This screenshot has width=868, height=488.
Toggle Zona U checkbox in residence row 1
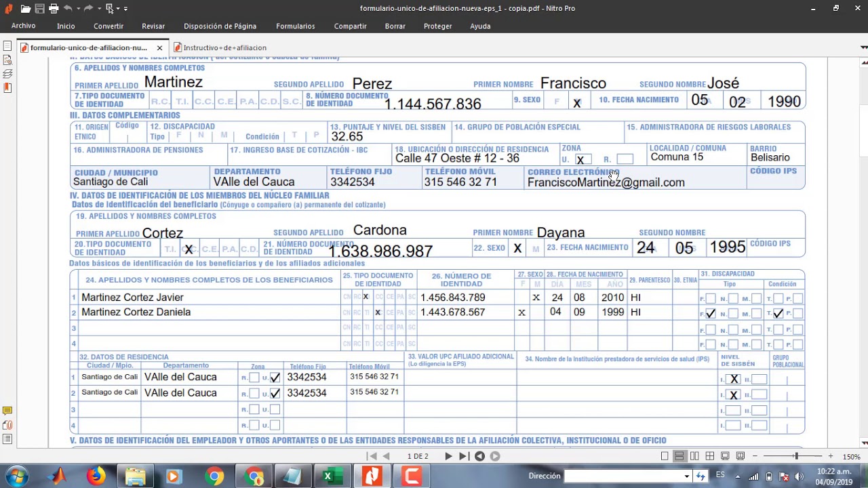pyautogui.click(x=275, y=378)
